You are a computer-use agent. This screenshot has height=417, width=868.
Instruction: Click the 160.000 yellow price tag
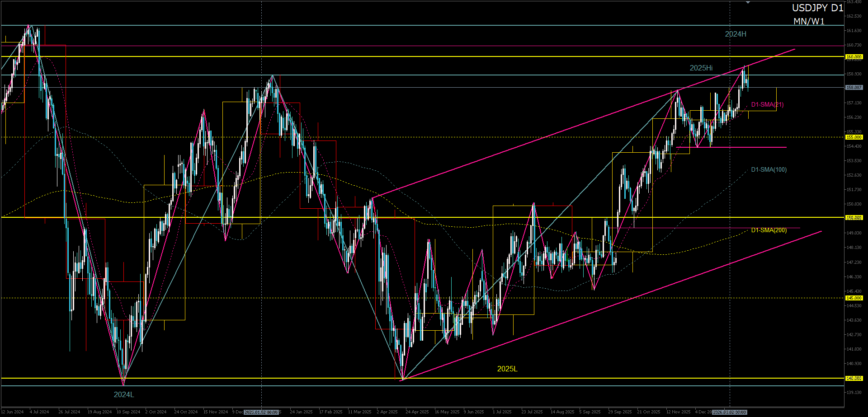[854, 57]
